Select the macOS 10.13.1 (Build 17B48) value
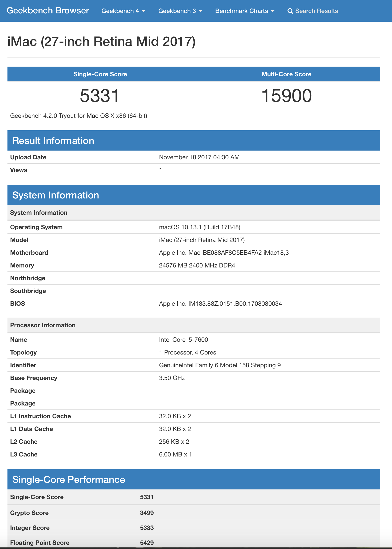The image size is (392, 549). coord(200,227)
